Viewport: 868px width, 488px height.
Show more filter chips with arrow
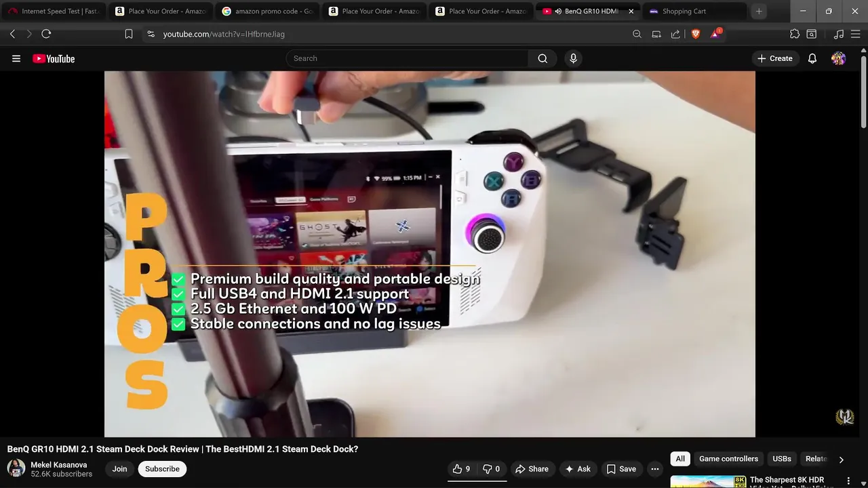841,460
